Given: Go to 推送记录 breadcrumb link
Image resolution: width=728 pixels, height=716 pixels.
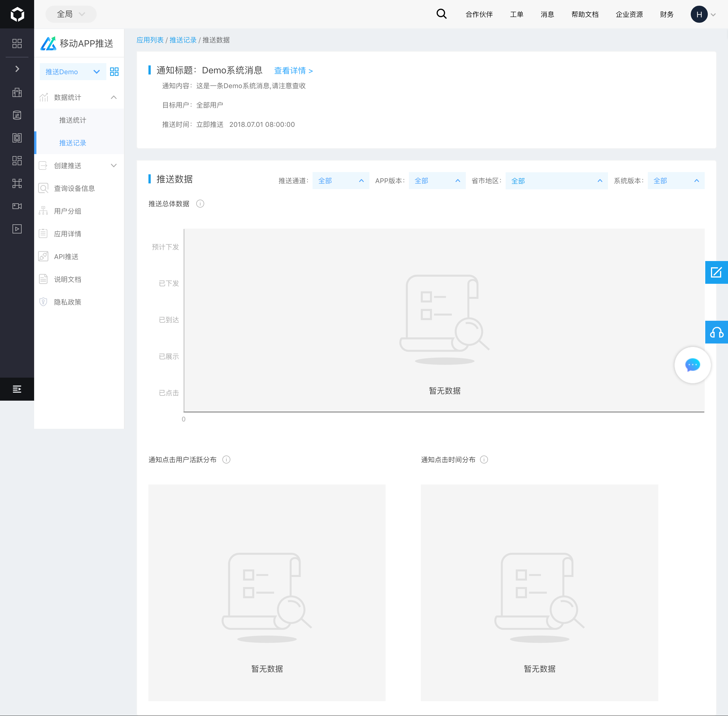Looking at the screenshot, I should tap(183, 40).
